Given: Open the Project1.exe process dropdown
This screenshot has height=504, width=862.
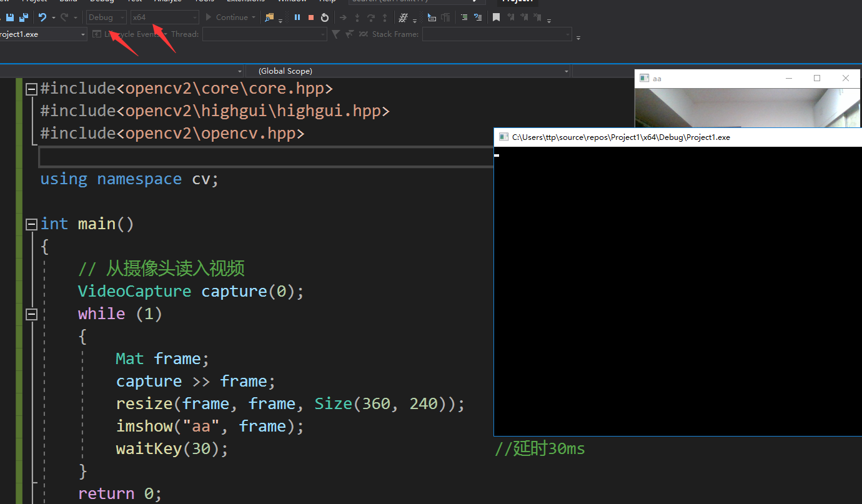Looking at the screenshot, I should pos(43,34).
